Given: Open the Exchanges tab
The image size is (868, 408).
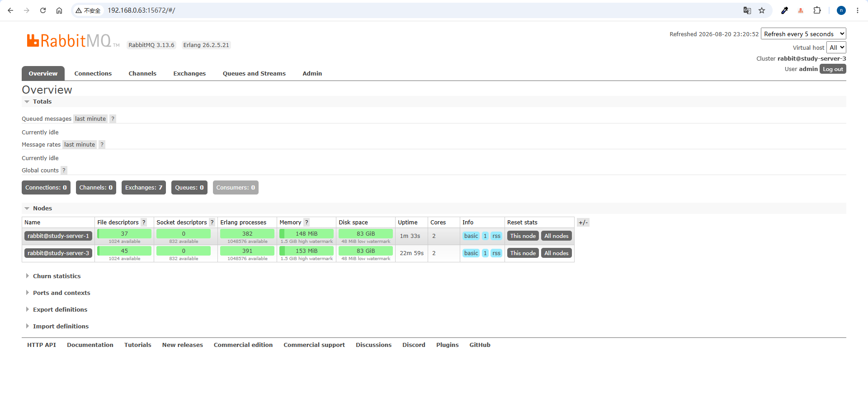Looking at the screenshot, I should pyautogui.click(x=189, y=74).
